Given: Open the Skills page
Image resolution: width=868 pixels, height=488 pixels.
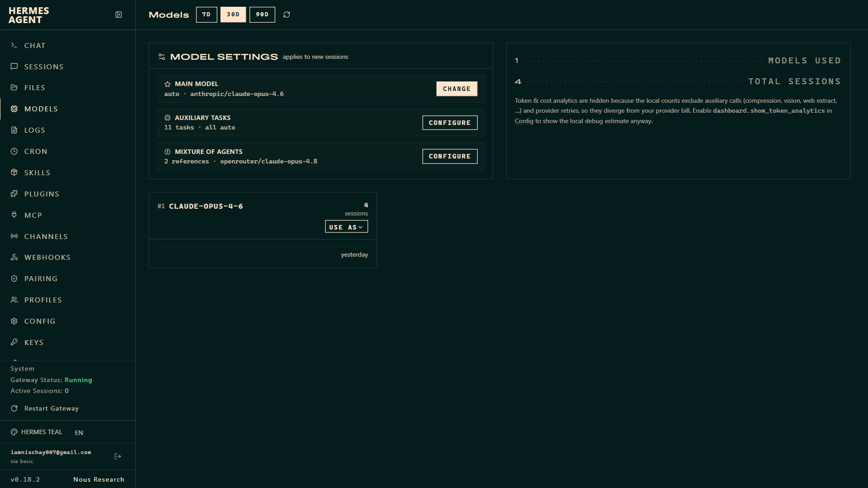Looking at the screenshot, I should [x=68, y=172].
